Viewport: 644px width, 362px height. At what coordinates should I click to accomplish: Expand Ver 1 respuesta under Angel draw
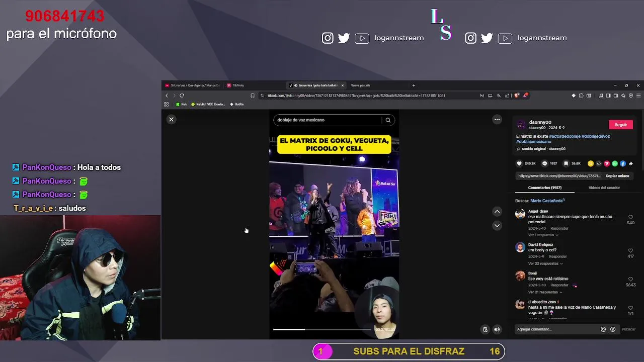[x=543, y=235]
